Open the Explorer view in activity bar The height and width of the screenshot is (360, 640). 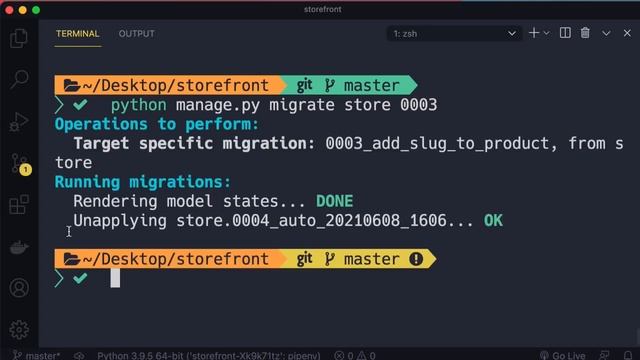pos(19,38)
